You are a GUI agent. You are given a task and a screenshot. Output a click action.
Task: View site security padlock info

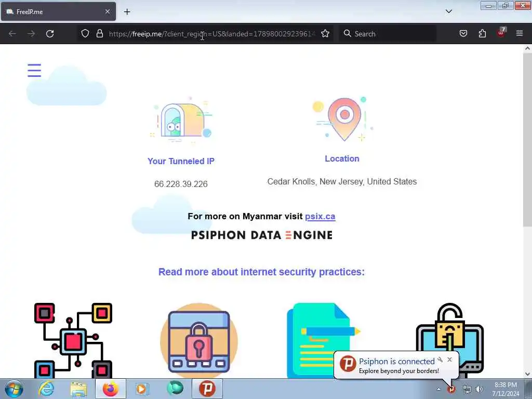99,33
